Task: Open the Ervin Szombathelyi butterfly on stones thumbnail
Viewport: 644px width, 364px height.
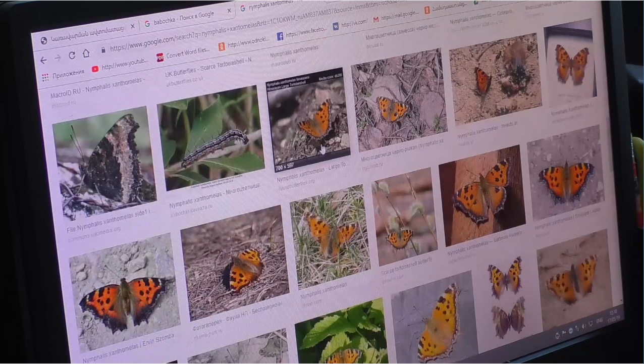Action: 125,294
